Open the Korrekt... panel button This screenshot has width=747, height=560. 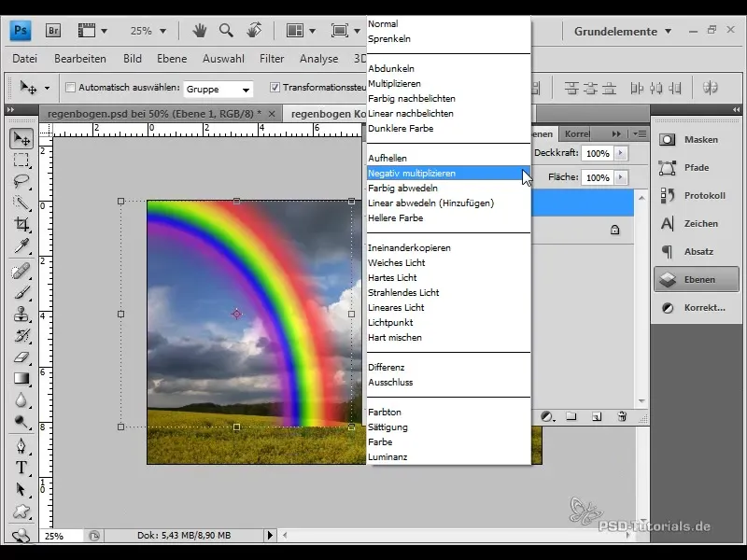pos(696,308)
